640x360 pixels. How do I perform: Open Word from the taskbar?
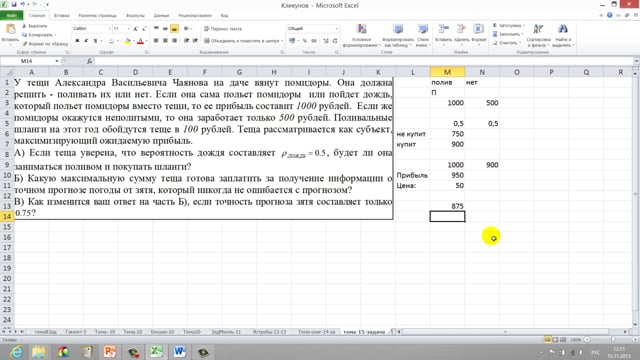pyautogui.click(x=180, y=351)
